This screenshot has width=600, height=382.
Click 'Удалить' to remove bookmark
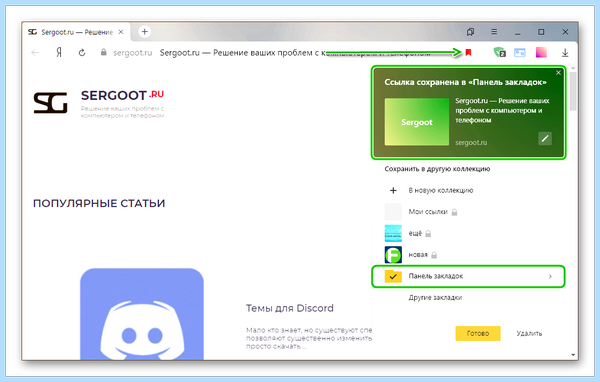click(529, 333)
